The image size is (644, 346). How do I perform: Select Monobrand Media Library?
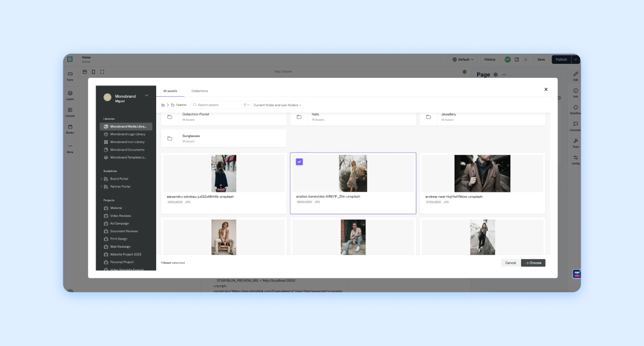pyautogui.click(x=126, y=126)
